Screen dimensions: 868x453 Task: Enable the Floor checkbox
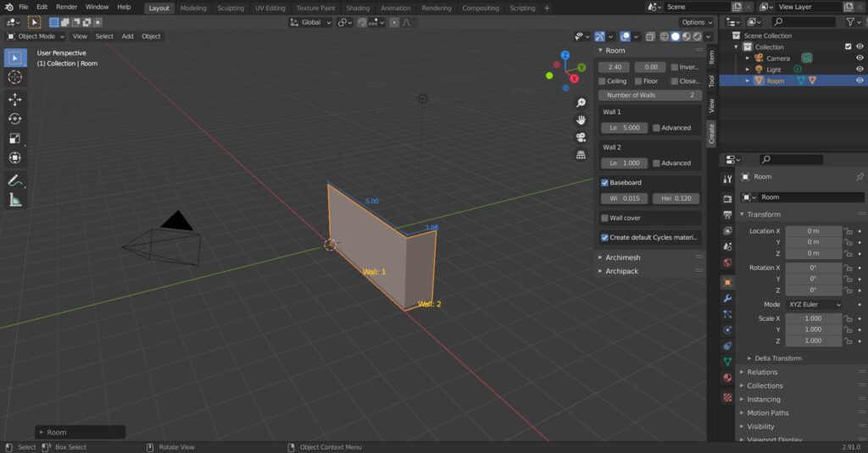pyautogui.click(x=638, y=81)
